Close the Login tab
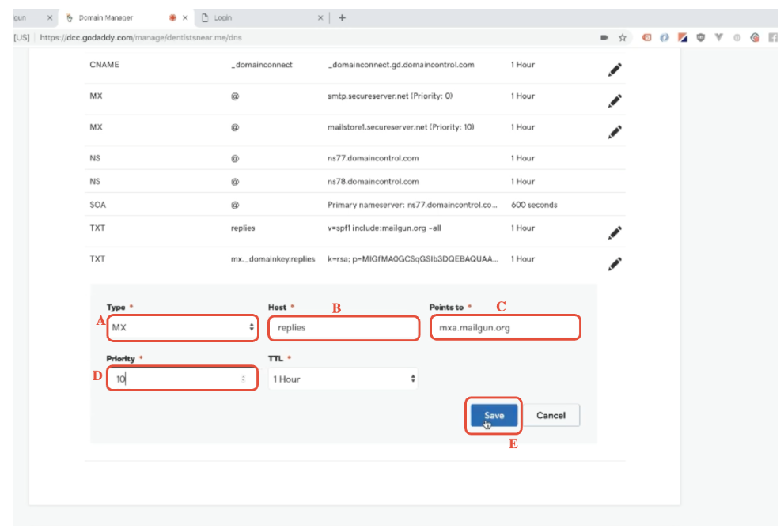The image size is (784, 532). 320,17
